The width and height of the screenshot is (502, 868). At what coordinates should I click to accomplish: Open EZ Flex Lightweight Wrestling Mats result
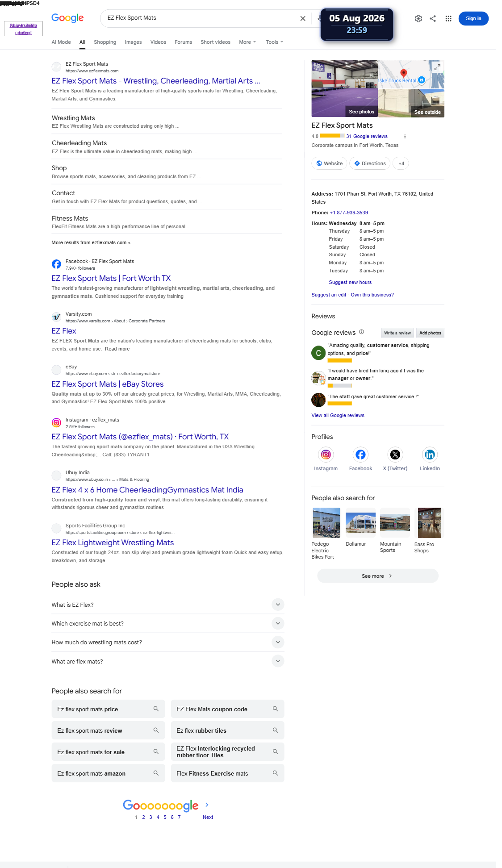point(113,542)
